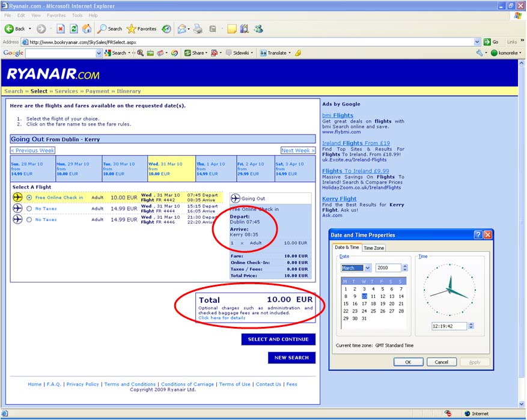
Task: Open the Help menu
Action: pyautogui.click(x=93, y=16)
